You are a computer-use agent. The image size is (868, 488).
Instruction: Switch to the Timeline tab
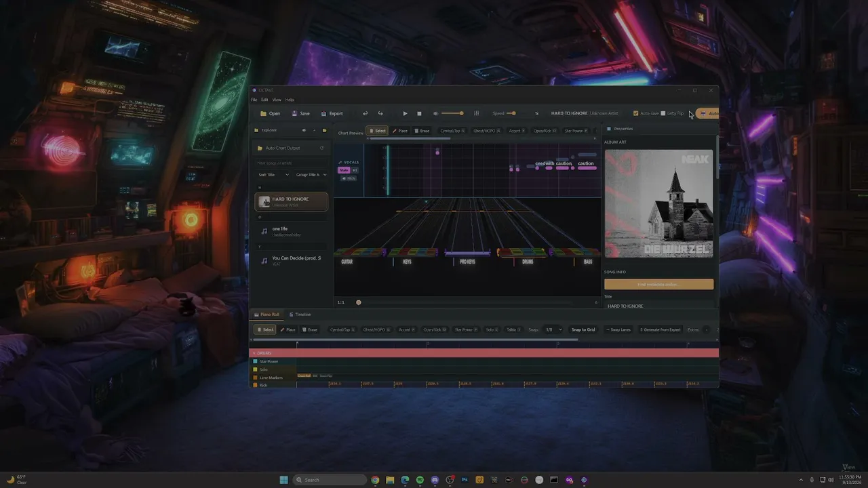click(300, 314)
